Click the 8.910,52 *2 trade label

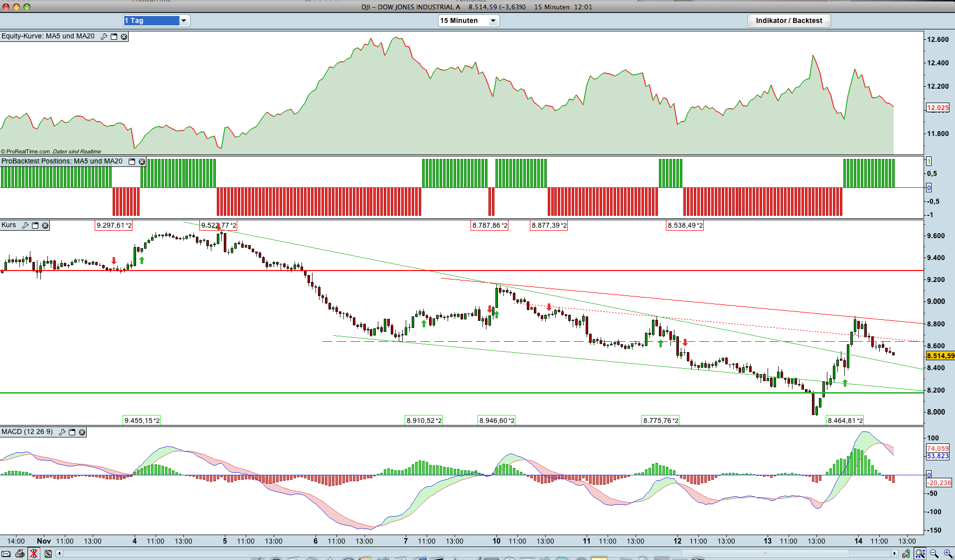click(424, 420)
